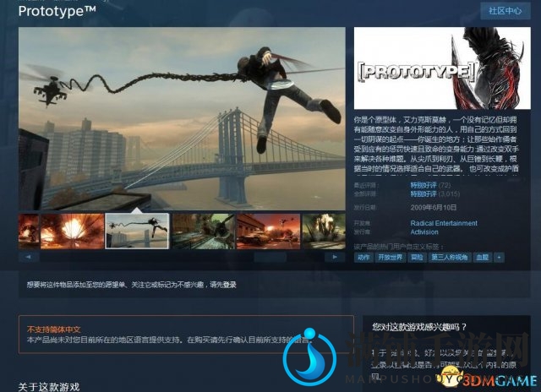The height and width of the screenshot is (392, 541).
Task: Click the 关于这款游戏 section heading
Action: tap(49, 387)
